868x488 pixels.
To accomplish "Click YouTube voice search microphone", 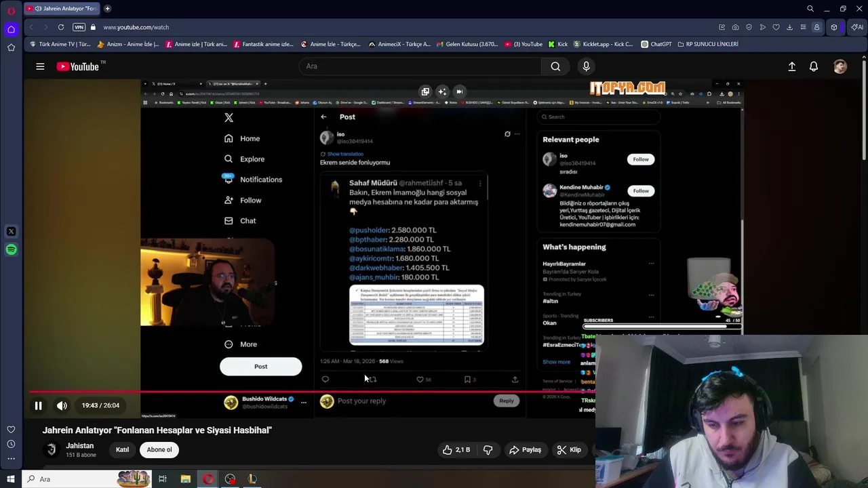I will 587,66.
